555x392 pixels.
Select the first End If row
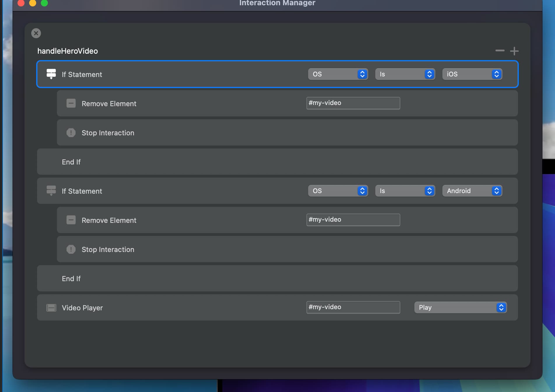(277, 162)
